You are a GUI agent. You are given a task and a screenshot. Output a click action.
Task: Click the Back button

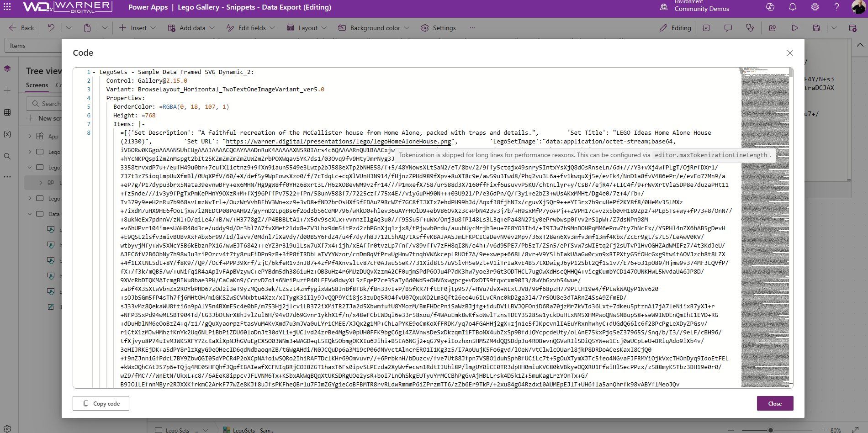point(21,28)
